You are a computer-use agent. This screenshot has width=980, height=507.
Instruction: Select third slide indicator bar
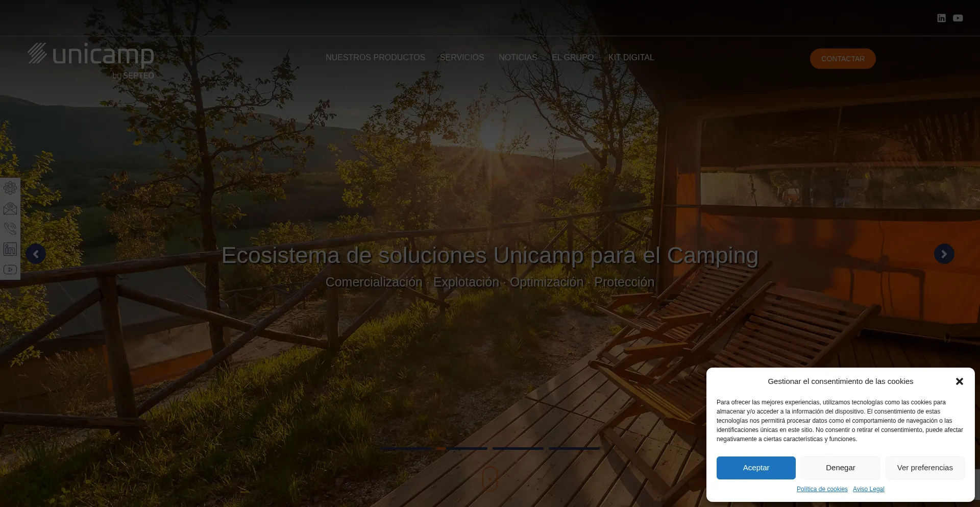[x=518, y=448]
